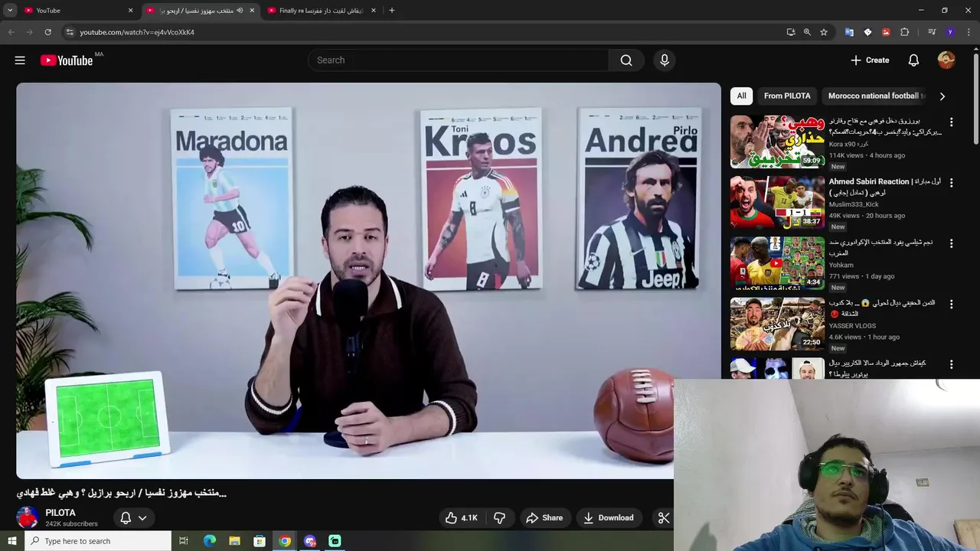Open the tab search dropdown arrow
The width and height of the screenshot is (980, 551).
(10, 11)
